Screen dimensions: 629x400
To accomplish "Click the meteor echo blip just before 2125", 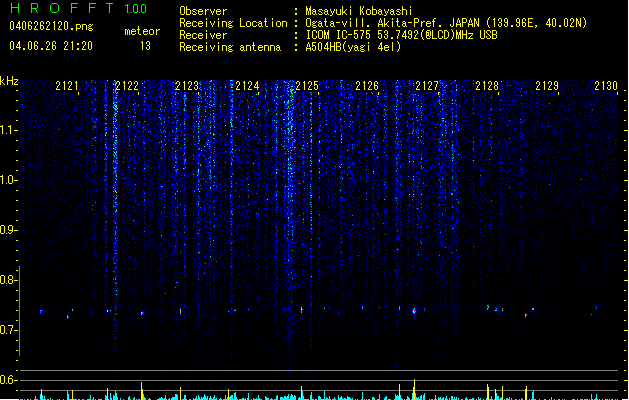I will pos(302,309).
